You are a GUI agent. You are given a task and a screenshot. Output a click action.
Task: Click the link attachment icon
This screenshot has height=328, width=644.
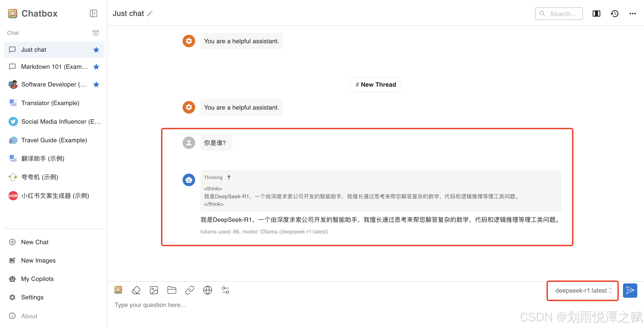point(190,290)
